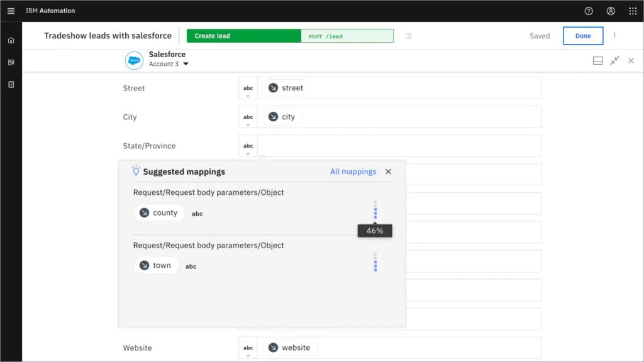Image resolution: width=644 pixels, height=362 pixels.
Task: Open the vertical overflow menu beside Done
Action: point(614,35)
